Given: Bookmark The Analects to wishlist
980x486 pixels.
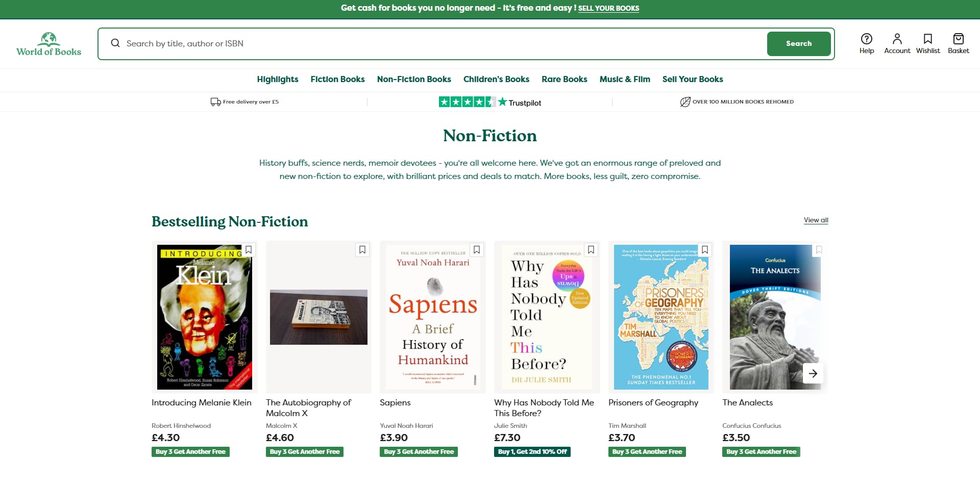Looking at the screenshot, I should (819, 250).
